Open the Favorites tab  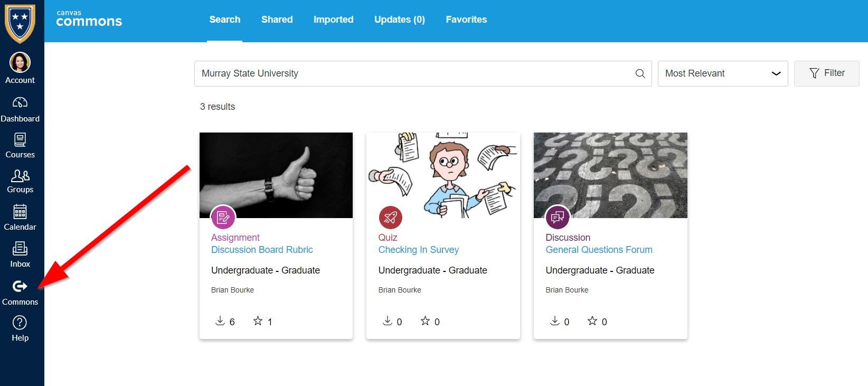(x=466, y=20)
